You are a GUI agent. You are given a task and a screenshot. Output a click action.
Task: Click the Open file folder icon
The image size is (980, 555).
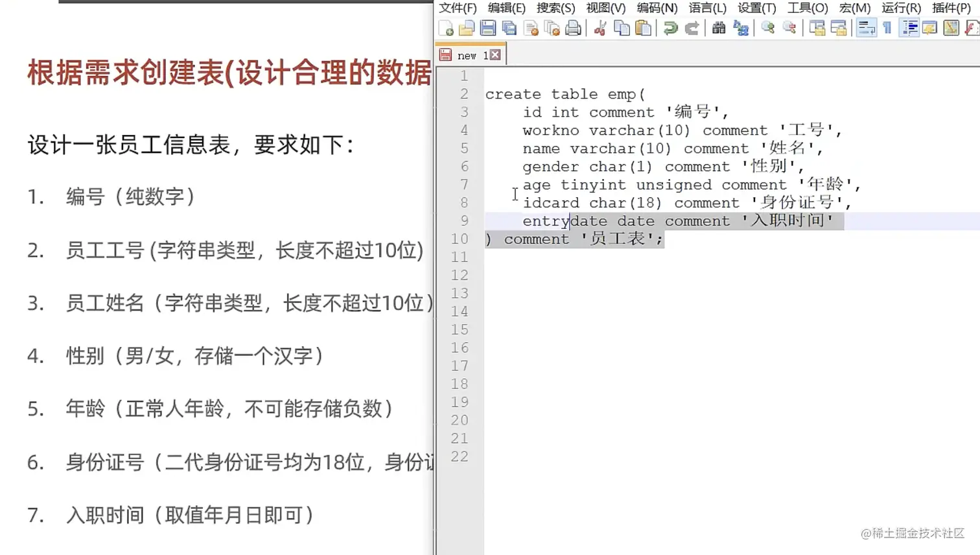[467, 28]
